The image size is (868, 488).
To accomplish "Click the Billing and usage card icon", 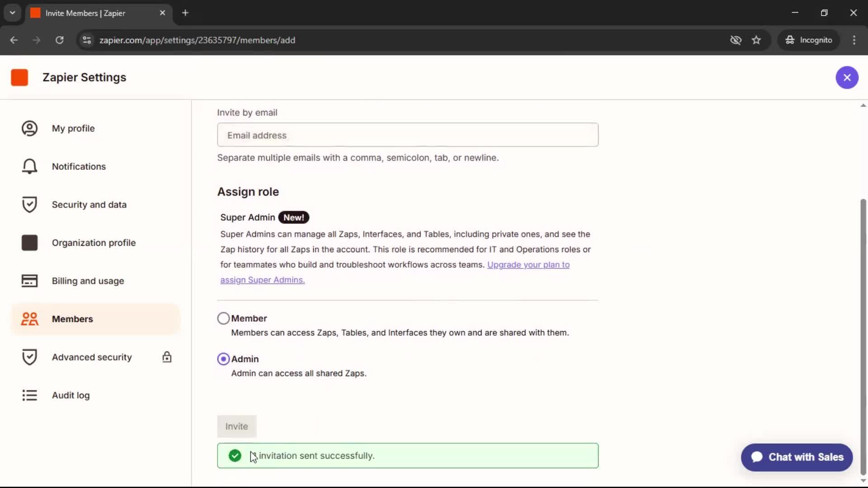I will click(x=29, y=281).
